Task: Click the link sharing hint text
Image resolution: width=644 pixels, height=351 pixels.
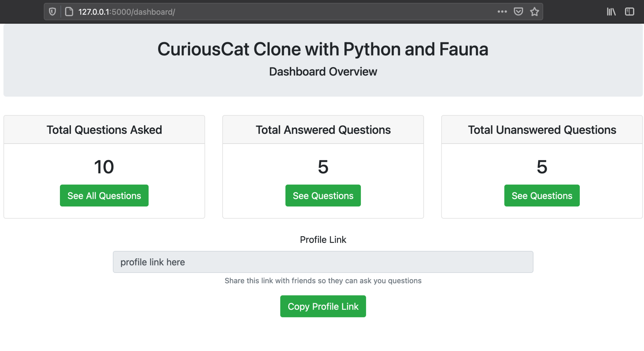Action: click(323, 281)
